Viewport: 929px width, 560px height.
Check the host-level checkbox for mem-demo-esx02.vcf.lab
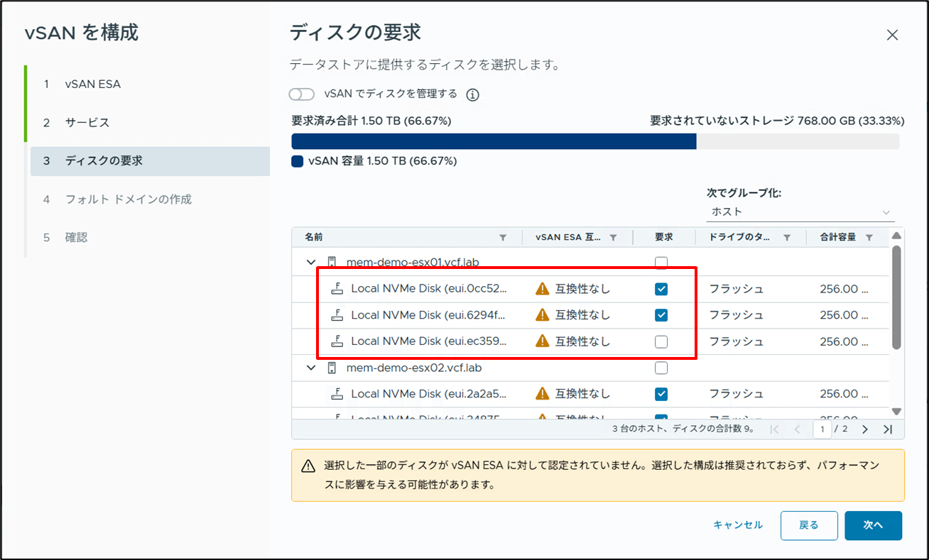[x=662, y=368]
